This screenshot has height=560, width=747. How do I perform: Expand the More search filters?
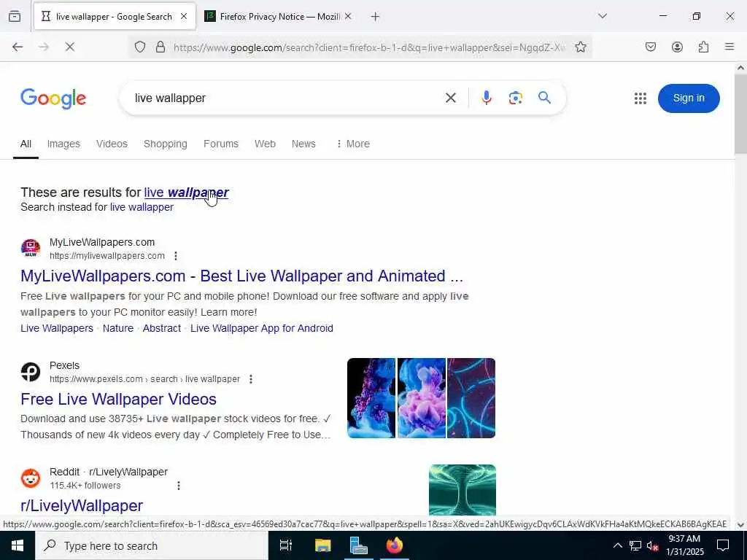point(353,144)
